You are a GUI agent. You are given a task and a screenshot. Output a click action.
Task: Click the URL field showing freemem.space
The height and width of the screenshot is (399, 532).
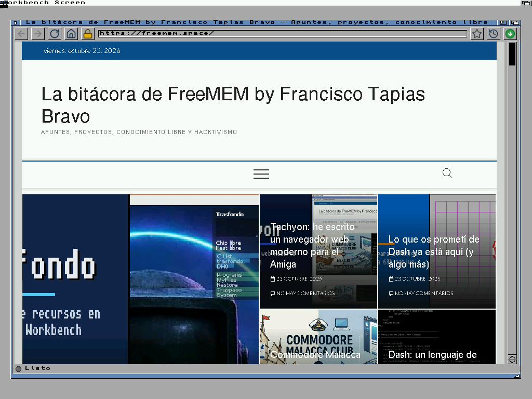pyautogui.click(x=282, y=33)
